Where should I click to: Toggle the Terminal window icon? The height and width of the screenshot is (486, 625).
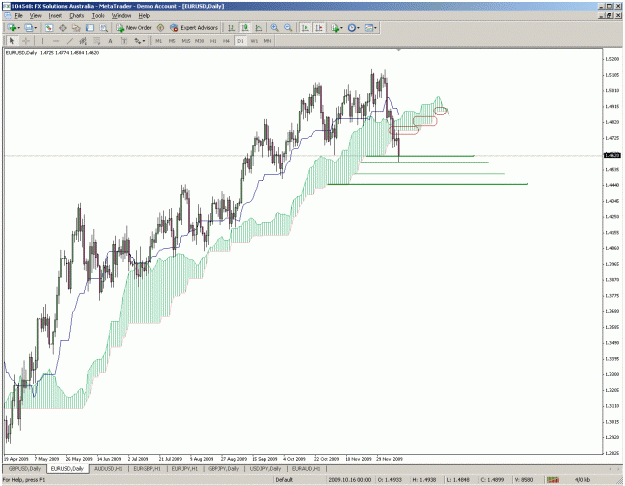[90, 28]
